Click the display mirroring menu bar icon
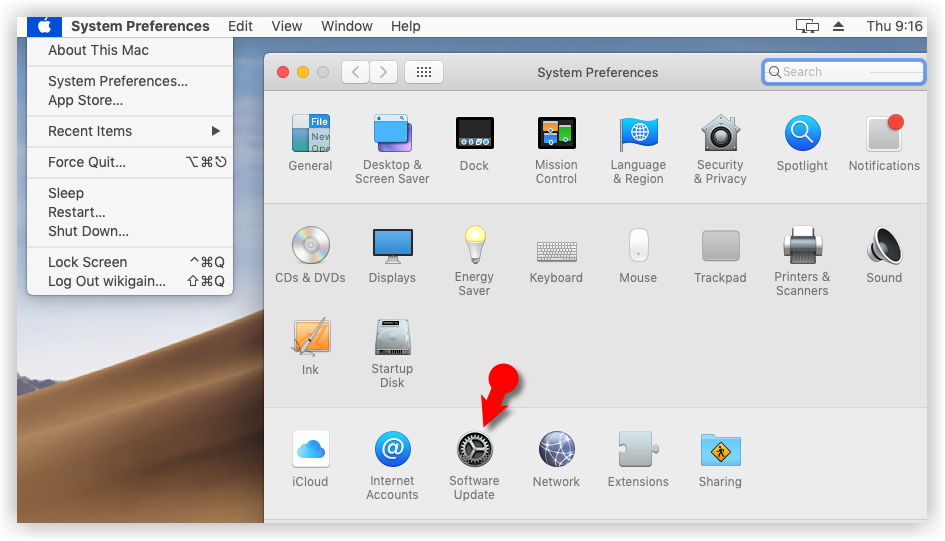 click(x=807, y=27)
